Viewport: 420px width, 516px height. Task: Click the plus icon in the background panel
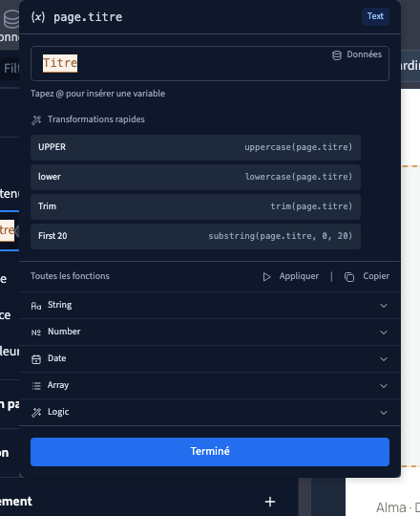click(x=270, y=502)
